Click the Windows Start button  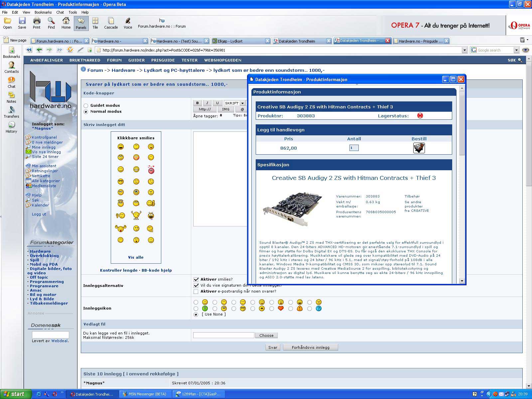click(16, 394)
